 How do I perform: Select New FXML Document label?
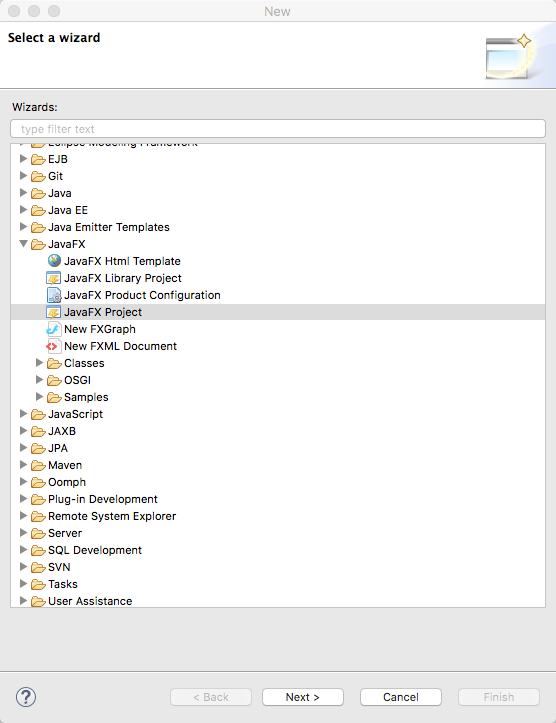(x=120, y=346)
